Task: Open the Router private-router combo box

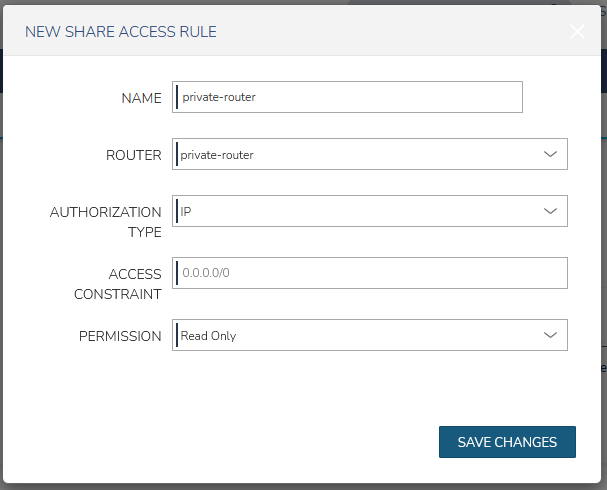Action: (x=370, y=154)
